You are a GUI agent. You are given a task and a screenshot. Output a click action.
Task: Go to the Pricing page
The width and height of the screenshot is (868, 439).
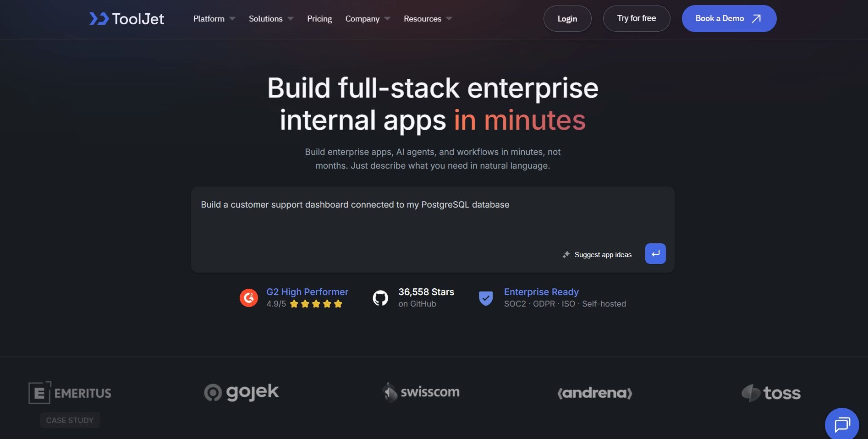[319, 19]
